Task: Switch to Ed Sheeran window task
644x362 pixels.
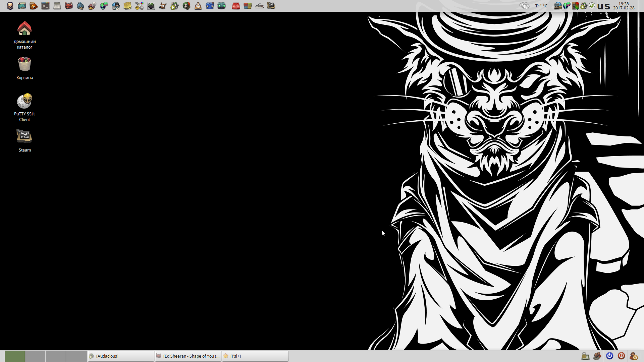Action: pyautogui.click(x=188, y=356)
